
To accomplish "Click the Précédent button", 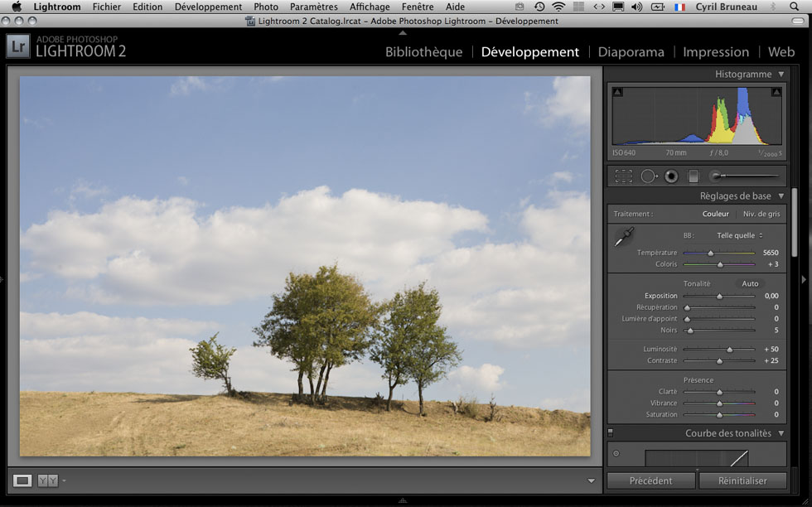I will tap(650, 480).
